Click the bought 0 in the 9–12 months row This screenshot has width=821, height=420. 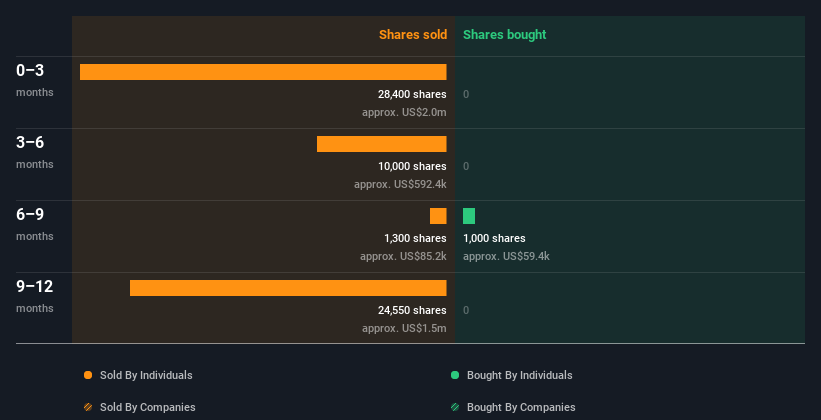[x=466, y=310]
